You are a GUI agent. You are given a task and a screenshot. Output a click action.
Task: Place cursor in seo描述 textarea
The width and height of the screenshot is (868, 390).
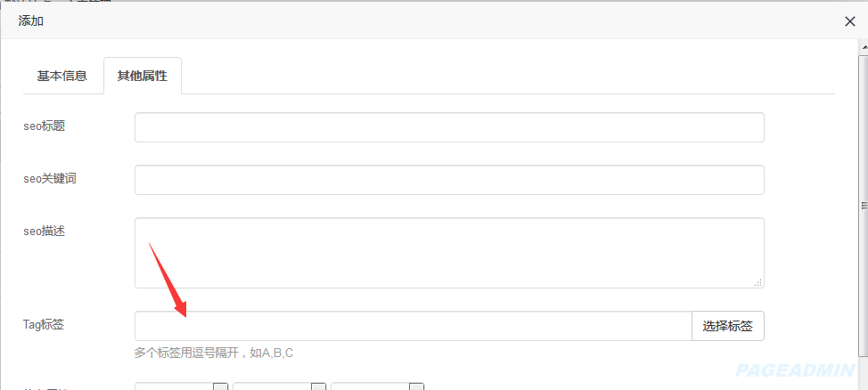point(449,253)
